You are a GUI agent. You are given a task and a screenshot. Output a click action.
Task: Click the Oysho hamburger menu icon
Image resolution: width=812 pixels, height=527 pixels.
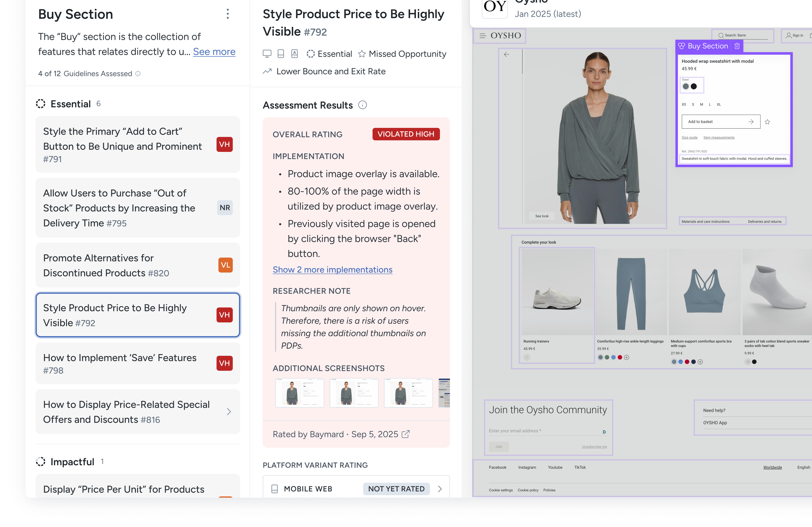482,35
